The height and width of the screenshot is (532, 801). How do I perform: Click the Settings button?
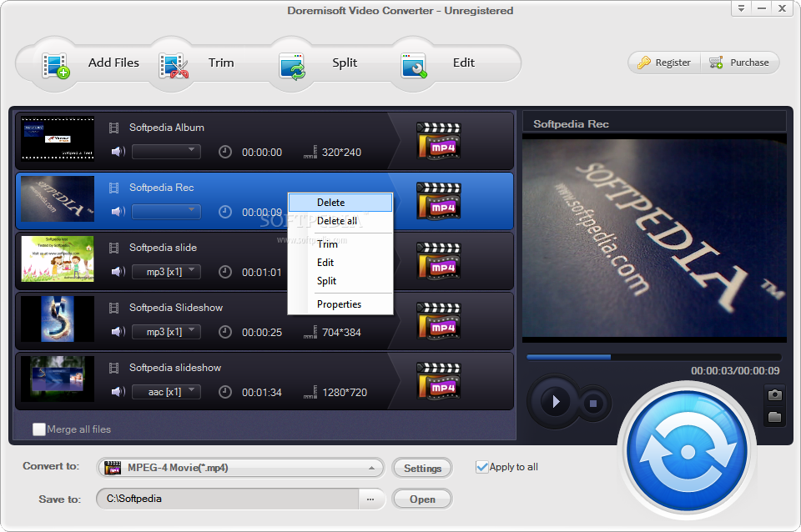422,468
